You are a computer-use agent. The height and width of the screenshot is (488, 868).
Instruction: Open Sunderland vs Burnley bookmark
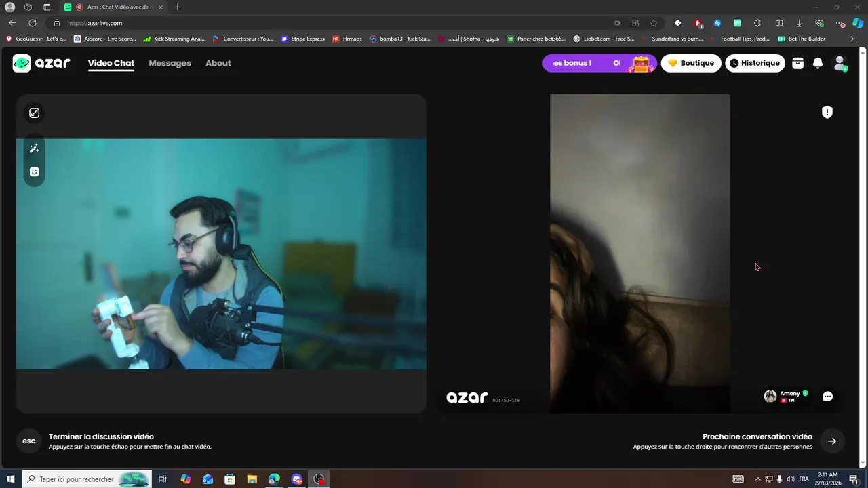click(672, 39)
